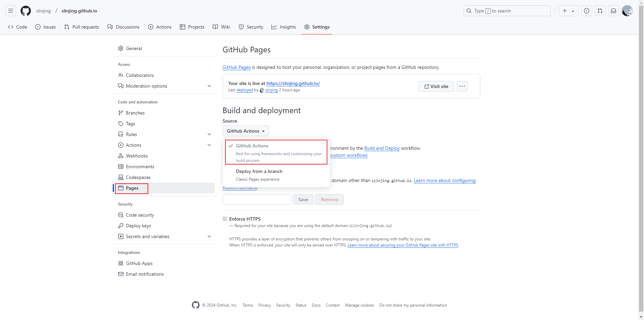The width and height of the screenshot is (644, 320).
Task: Open the Privacy footer link
Action: click(265, 305)
